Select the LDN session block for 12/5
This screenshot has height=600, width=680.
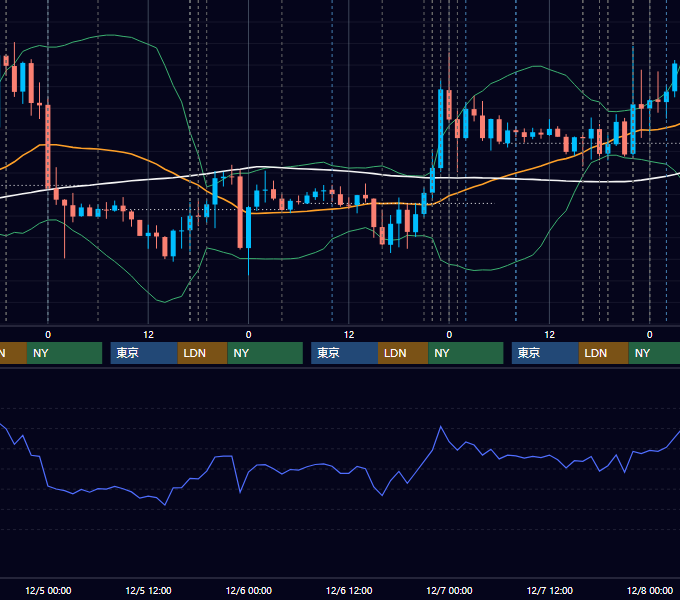click(203, 353)
